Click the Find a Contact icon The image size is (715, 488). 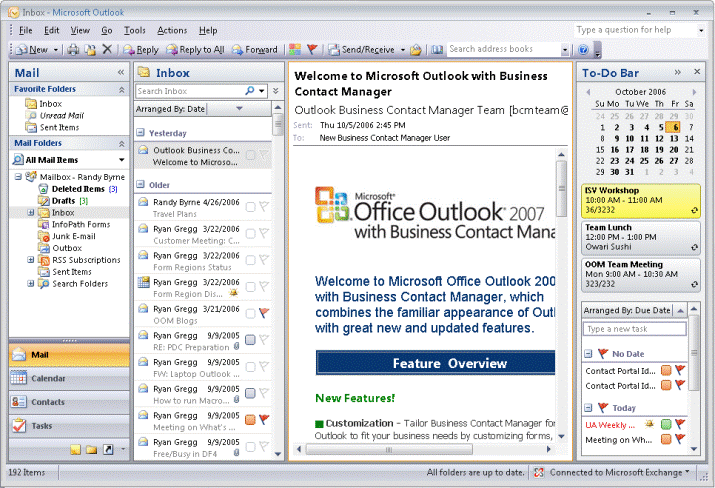[x=415, y=49]
